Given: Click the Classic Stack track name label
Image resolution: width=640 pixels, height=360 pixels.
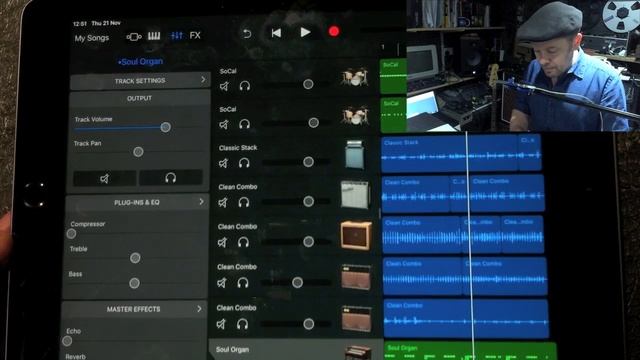Looking at the screenshot, I should point(238,148).
